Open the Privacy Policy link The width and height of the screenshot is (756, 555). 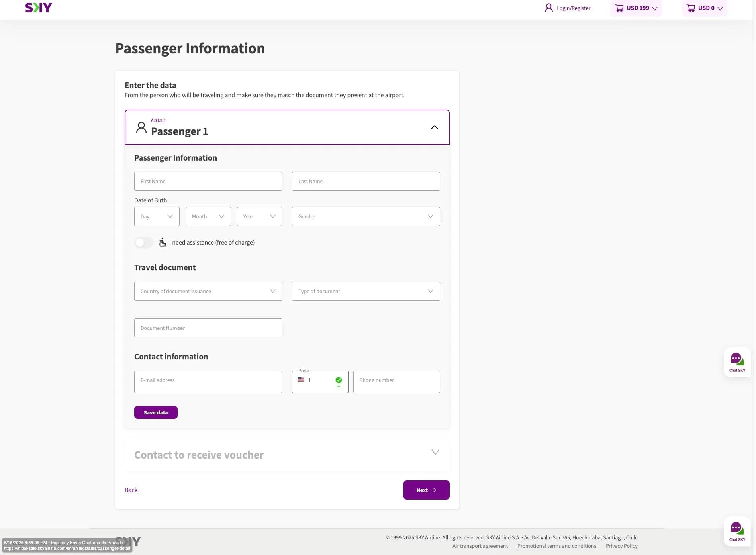click(x=621, y=546)
